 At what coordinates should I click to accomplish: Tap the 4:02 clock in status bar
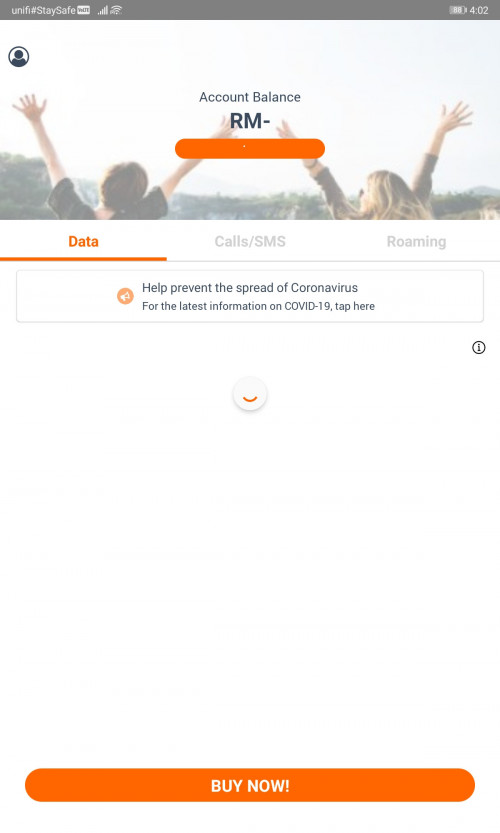[479, 10]
